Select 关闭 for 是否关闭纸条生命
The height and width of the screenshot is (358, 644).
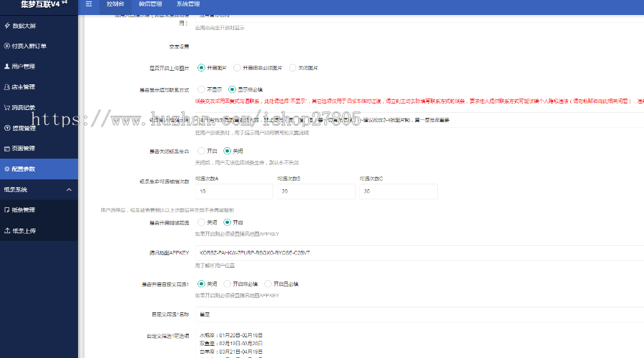pyautogui.click(x=227, y=151)
